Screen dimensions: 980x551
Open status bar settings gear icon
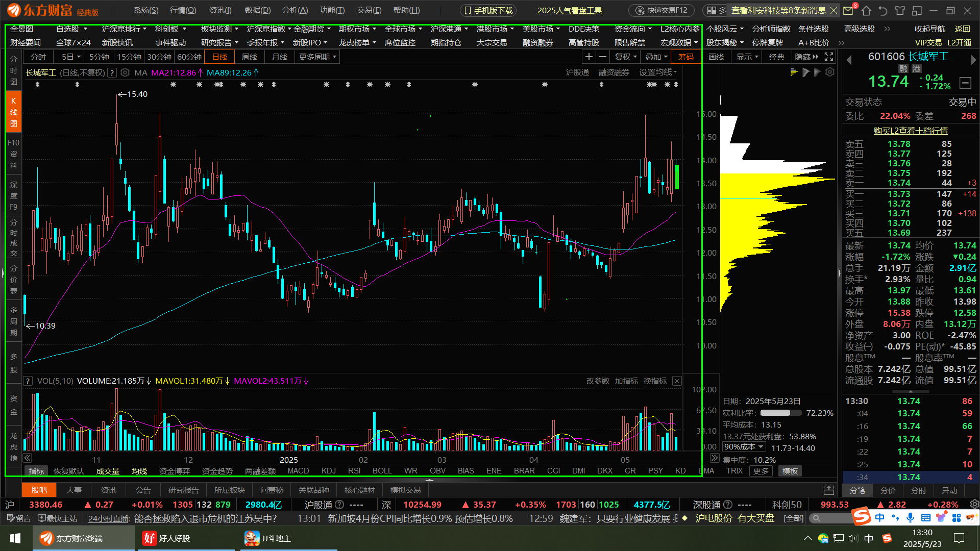(x=974, y=505)
